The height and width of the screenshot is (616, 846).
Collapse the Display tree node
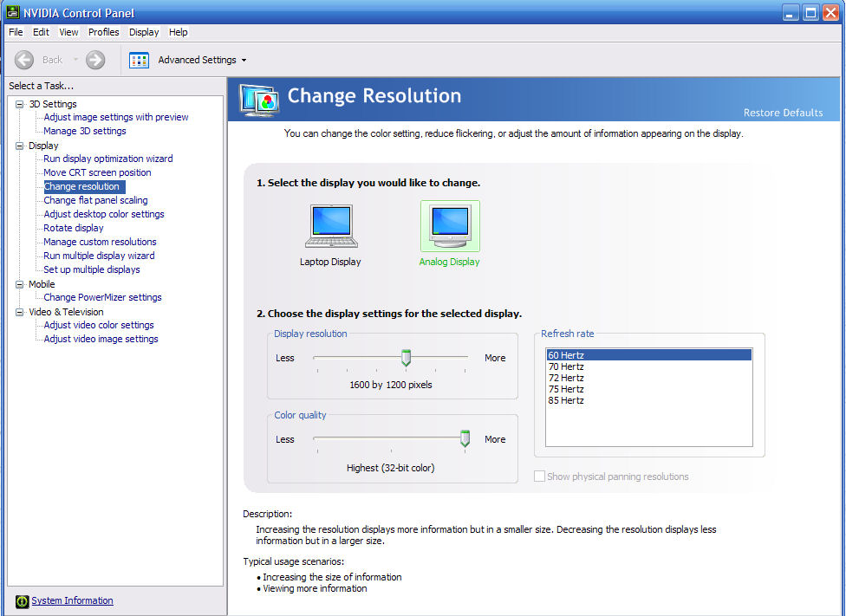pos(19,146)
